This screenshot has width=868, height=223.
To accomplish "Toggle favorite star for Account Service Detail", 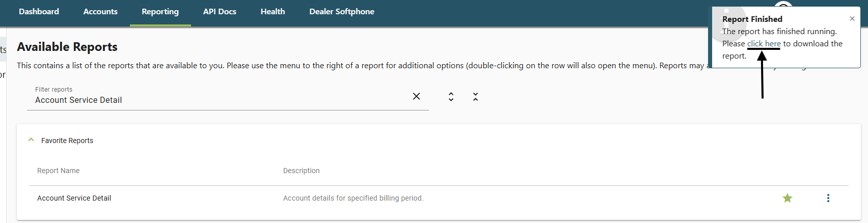I will (788, 198).
